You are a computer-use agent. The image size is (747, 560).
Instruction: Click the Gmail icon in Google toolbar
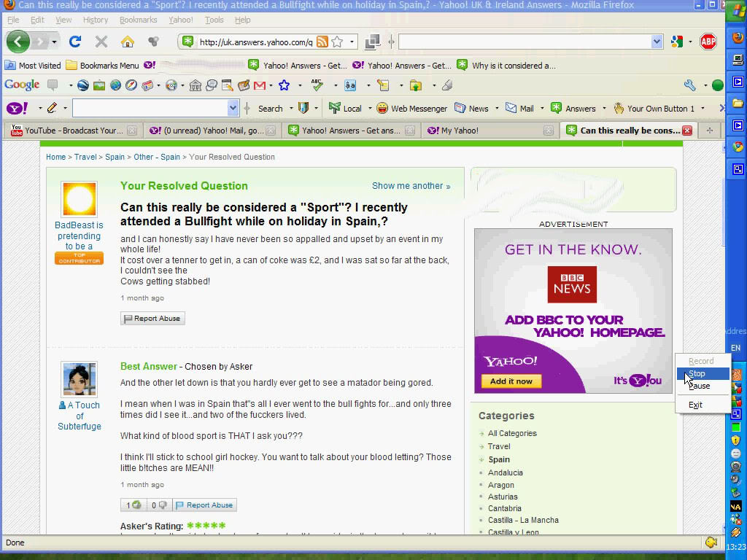(x=260, y=86)
